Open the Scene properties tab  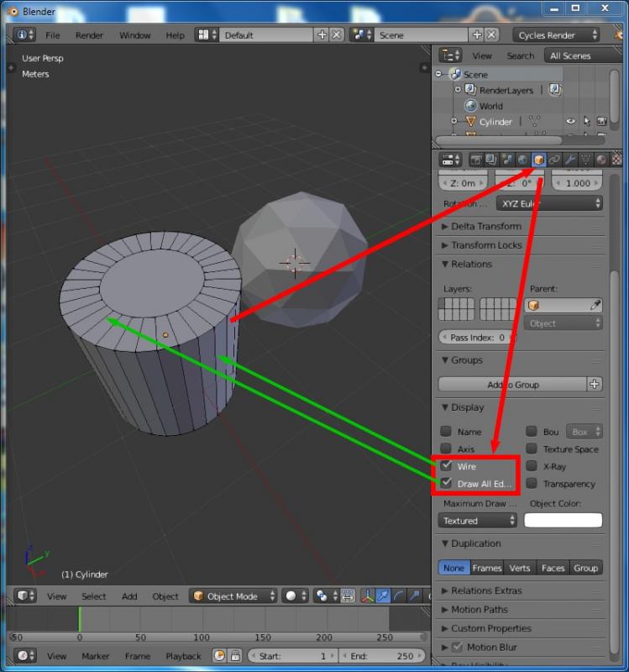pyautogui.click(x=507, y=160)
